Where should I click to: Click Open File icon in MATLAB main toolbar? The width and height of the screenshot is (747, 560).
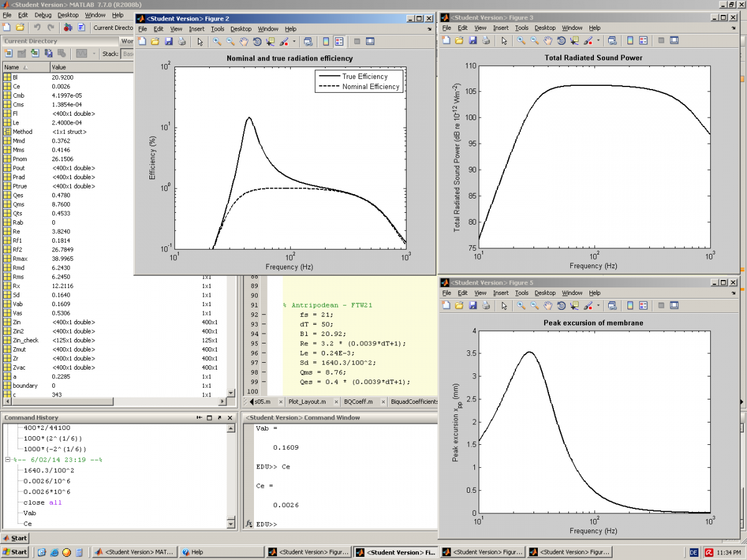(20, 27)
